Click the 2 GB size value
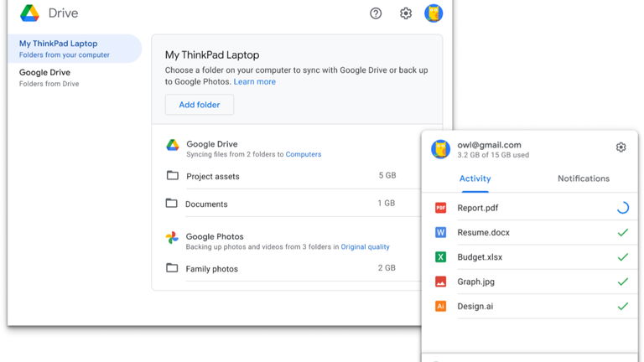Viewport: 644px width, 362px height. tap(387, 268)
